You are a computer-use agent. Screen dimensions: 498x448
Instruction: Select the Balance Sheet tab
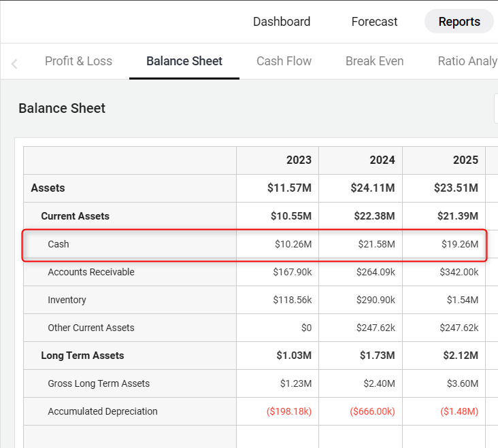click(184, 61)
